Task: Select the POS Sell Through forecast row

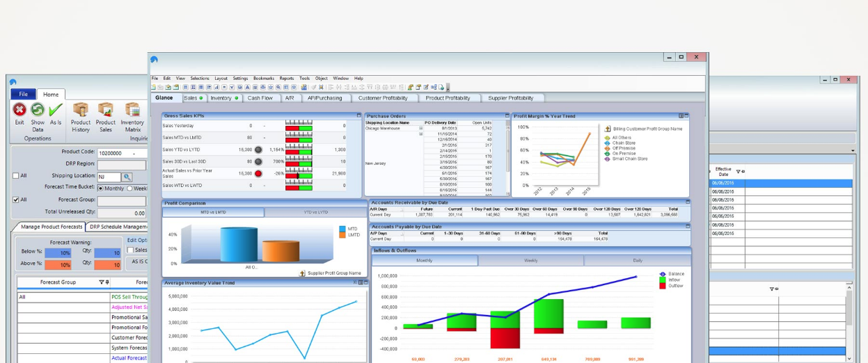Action: coord(129,297)
